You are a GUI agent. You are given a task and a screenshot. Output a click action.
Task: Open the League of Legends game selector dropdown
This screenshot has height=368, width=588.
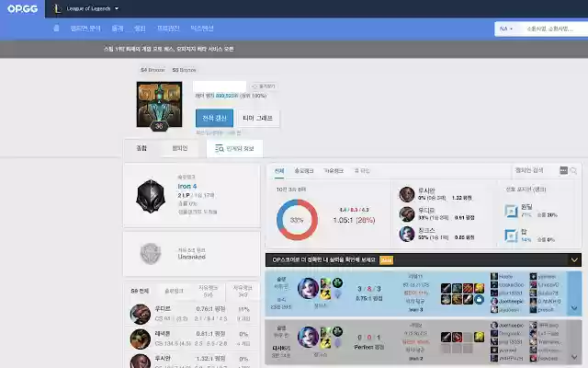click(86, 8)
